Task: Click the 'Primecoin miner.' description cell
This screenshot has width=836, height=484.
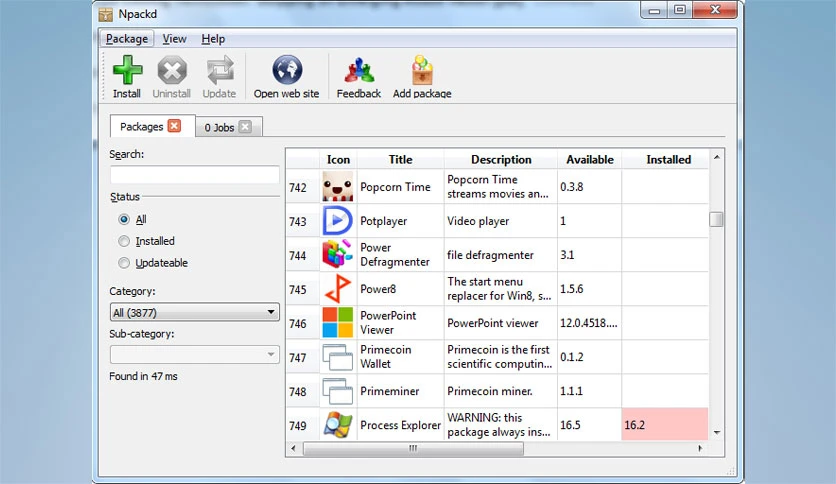Action: point(501,391)
